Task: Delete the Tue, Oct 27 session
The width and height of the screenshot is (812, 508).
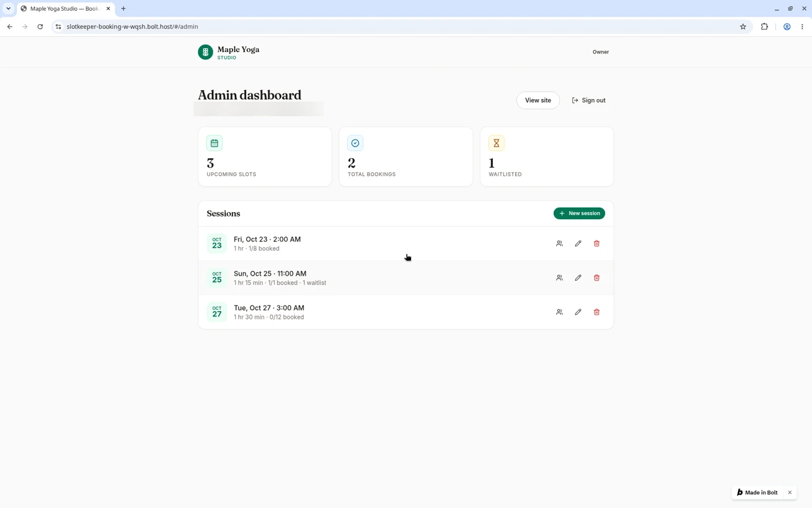Action: pyautogui.click(x=596, y=312)
